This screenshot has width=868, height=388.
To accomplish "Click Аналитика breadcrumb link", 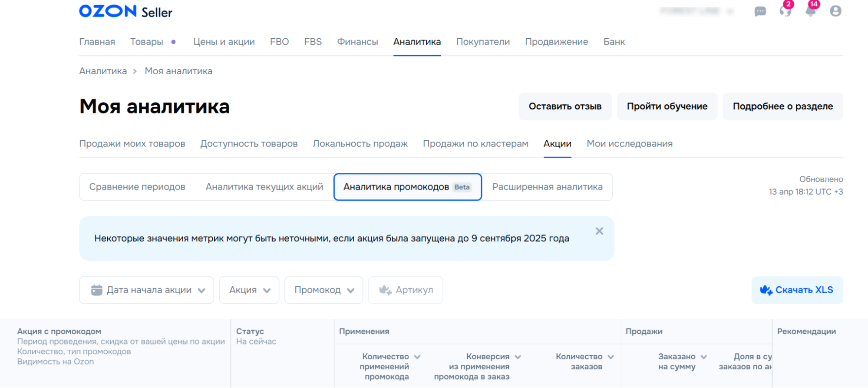I will [103, 71].
